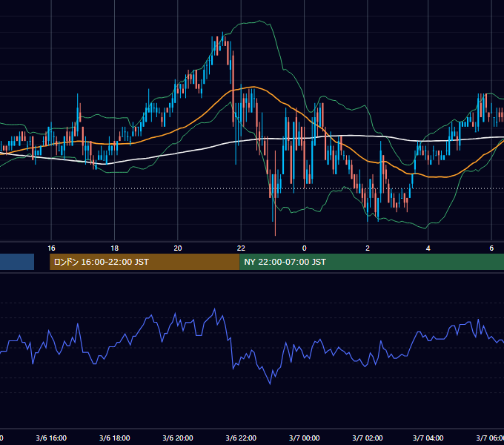Screen dimensions: 504x445
Task: Click the 3/7 02:00 date label
Action: click(x=368, y=438)
